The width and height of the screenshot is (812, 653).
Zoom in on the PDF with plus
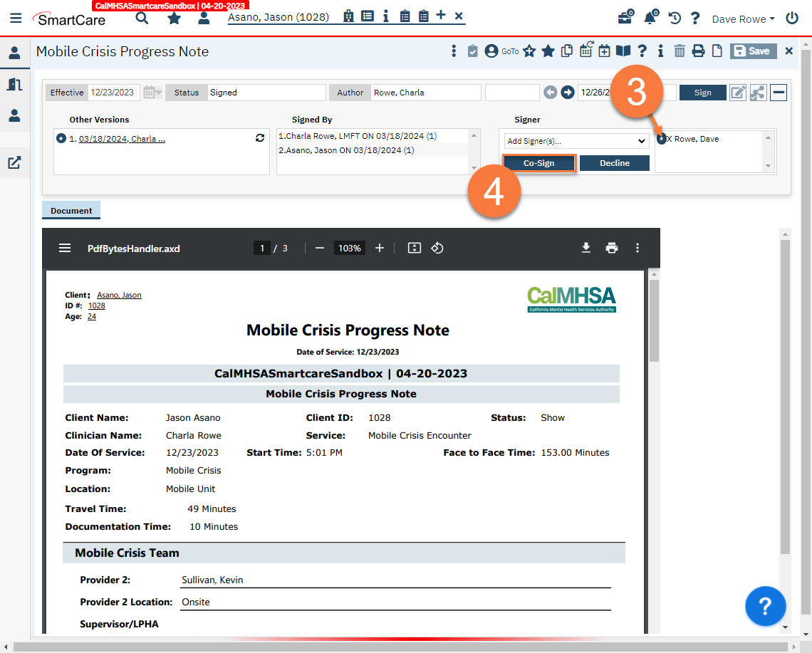(380, 248)
